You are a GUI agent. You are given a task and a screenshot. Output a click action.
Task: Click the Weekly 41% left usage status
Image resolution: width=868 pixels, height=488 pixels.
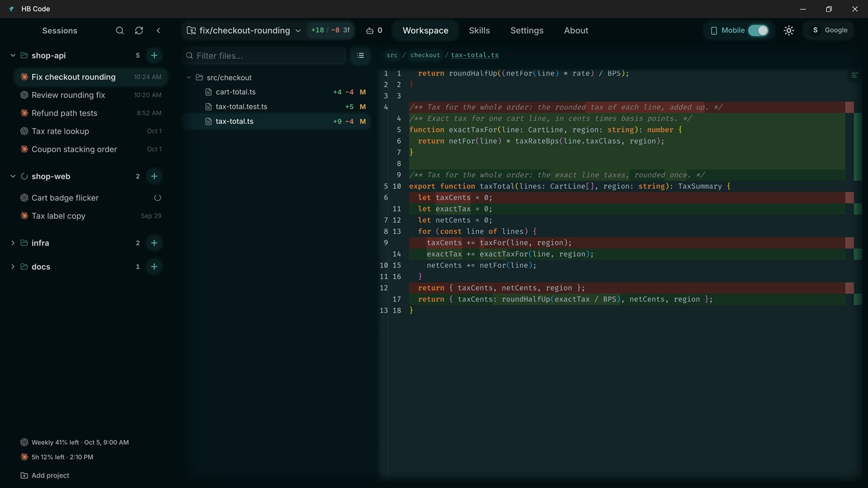74,443
